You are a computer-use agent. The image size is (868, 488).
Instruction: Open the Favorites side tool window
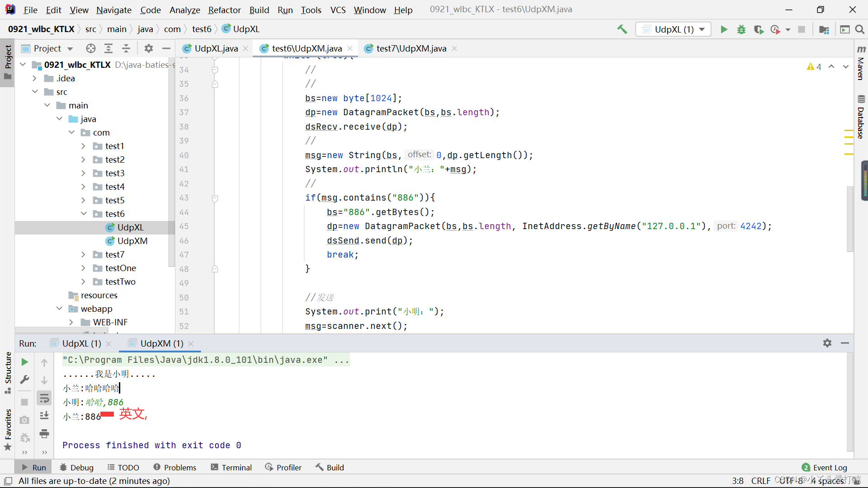[x=8, y=429]
